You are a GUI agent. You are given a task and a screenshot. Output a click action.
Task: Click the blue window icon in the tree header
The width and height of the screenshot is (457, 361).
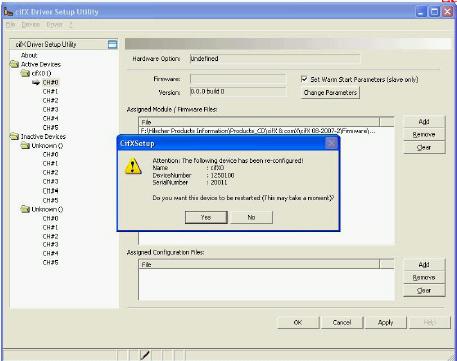[113, 44]
